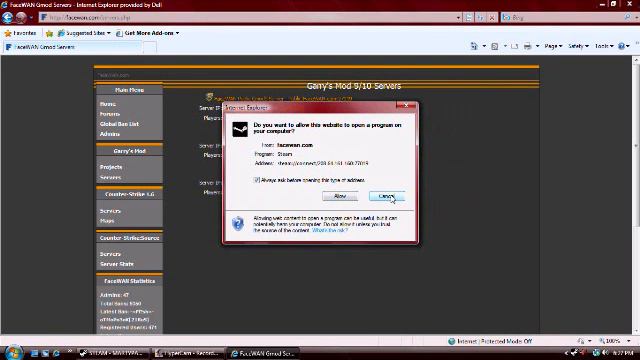Expand the Help menu dropdown arrow
Viewport: 640px width, 360px height.
click(628, 46)
